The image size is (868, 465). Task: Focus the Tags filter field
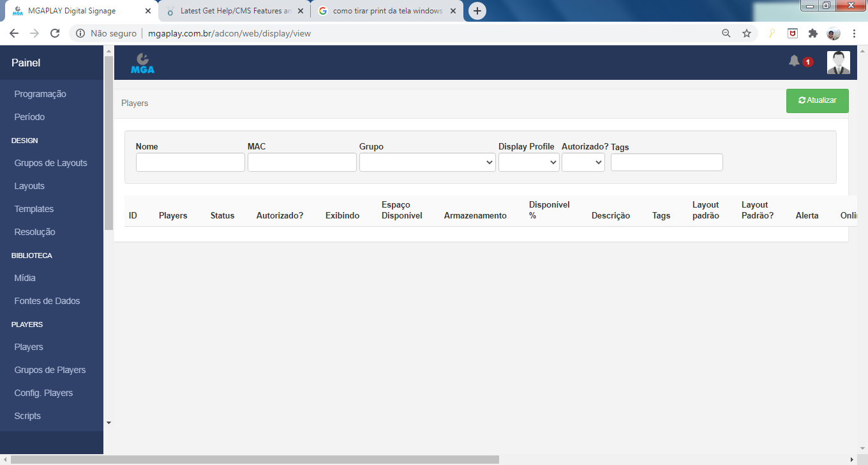(x=667, y=162)
